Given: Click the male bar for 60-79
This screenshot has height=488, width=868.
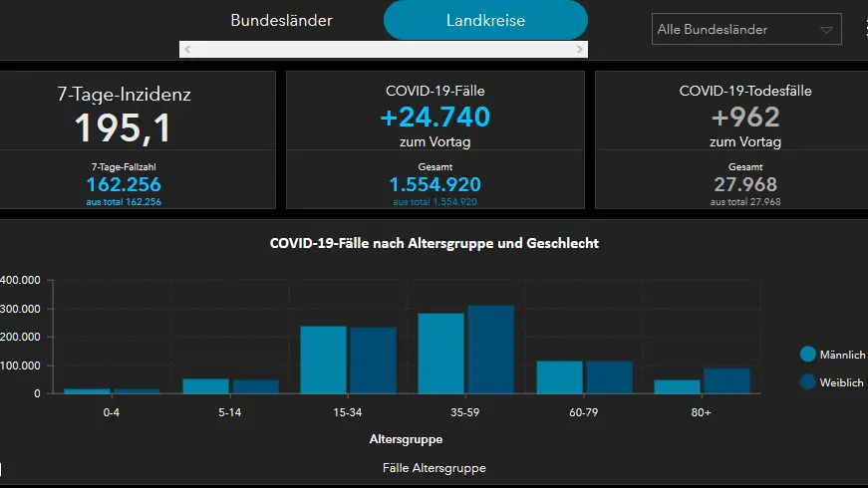Looking at the screenshot, I should [x=559, y=376].
